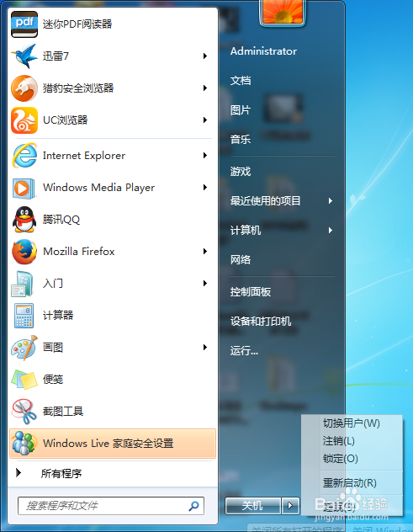The image size is (413, 532).
Task: Click the 迷你PDF阅读器 program label
Action: click(77, 24)
